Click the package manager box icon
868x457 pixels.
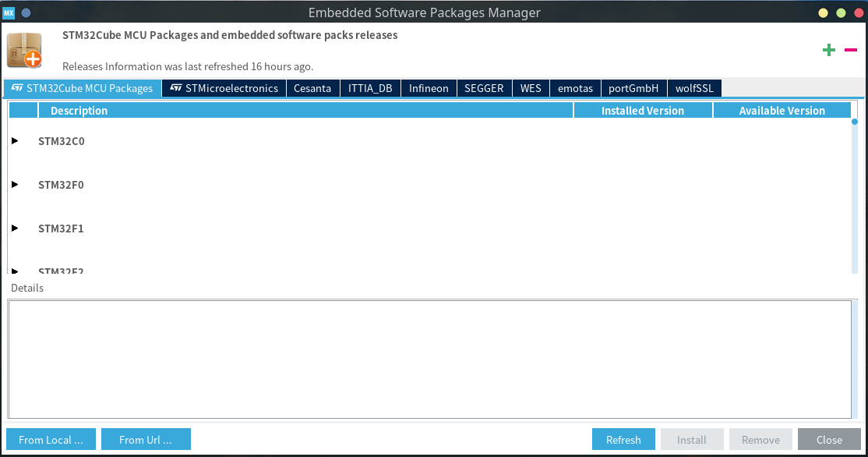pos(24,51)
